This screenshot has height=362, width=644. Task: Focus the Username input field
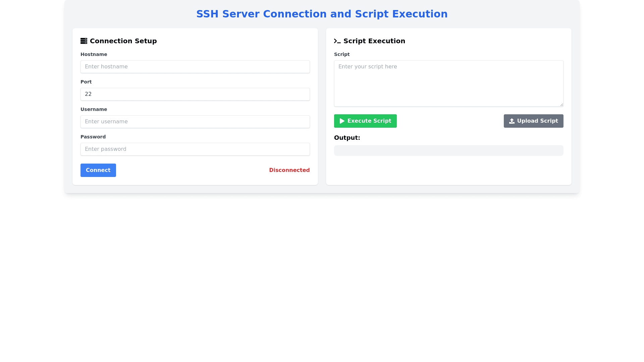click(195, 122)
